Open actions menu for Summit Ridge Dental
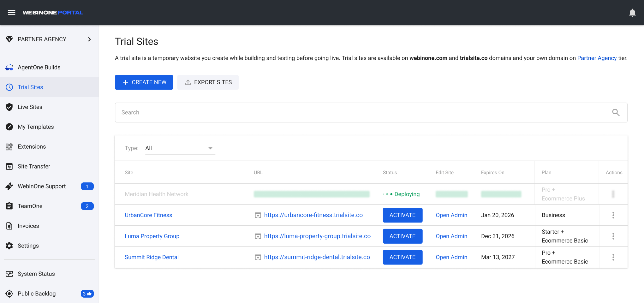644x303 pixels. click(613, 257)
